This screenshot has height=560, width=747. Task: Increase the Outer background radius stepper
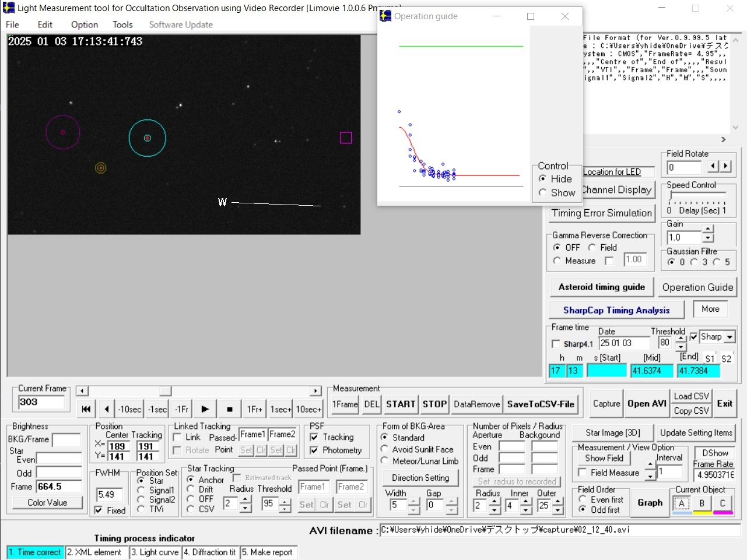pos(558,502)
